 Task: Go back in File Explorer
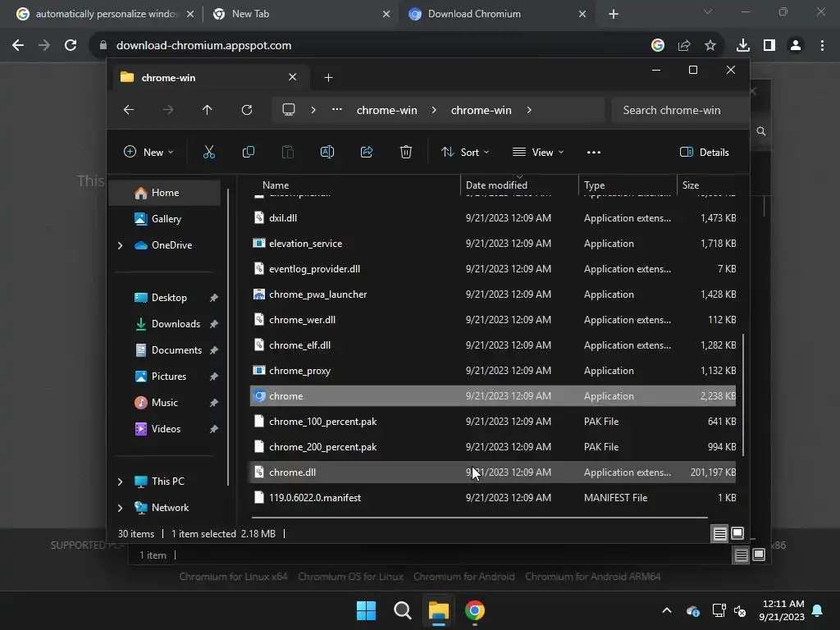pos(129,110)
